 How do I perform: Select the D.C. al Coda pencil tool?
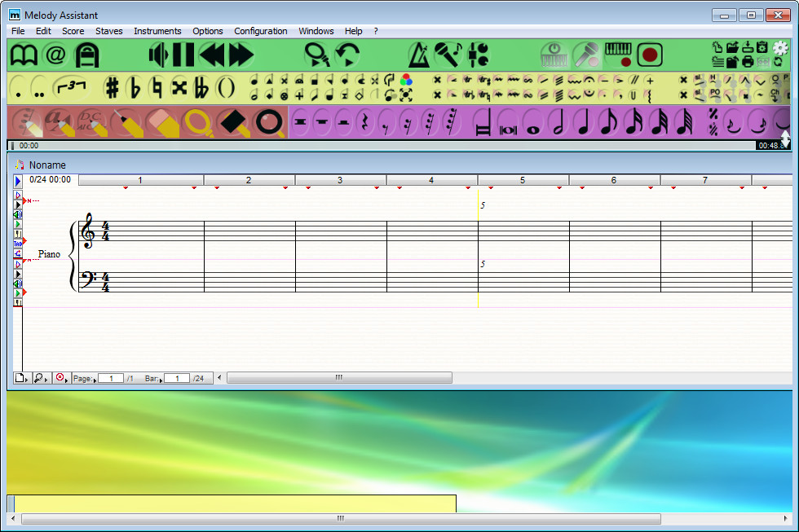point(93,123)
